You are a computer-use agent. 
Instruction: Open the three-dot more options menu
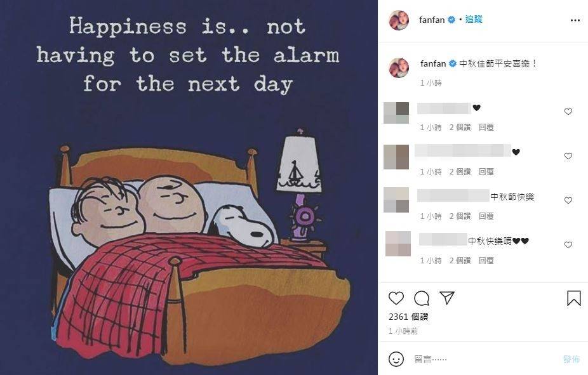pos(575,20)
